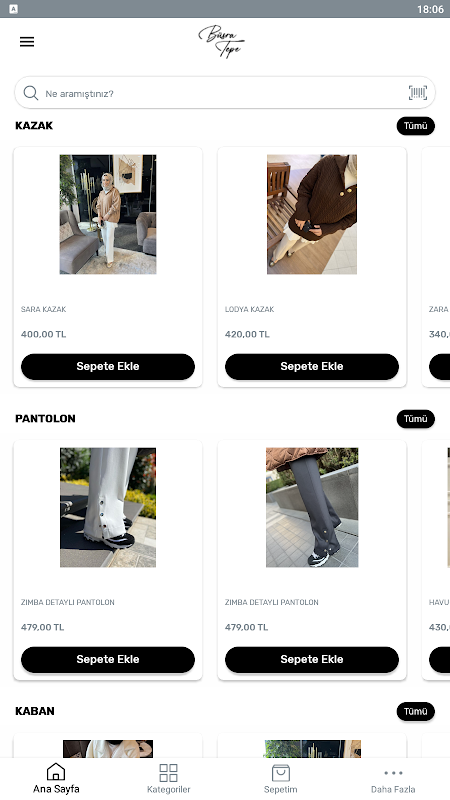Click the search magnifier icon

[31, 93]
